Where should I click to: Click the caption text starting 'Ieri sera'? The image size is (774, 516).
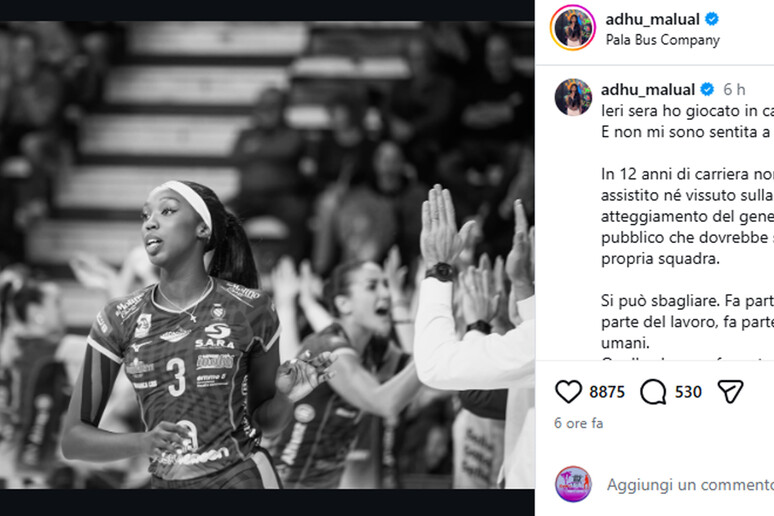click(x=687, y=121)
